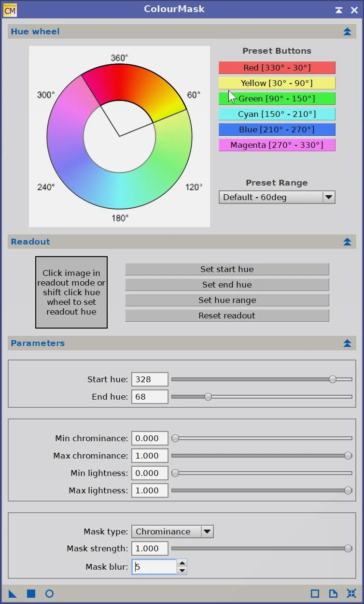Screen dimensions: 364x604
Task: Focus the Start hue value field
Action: point(150,379)
